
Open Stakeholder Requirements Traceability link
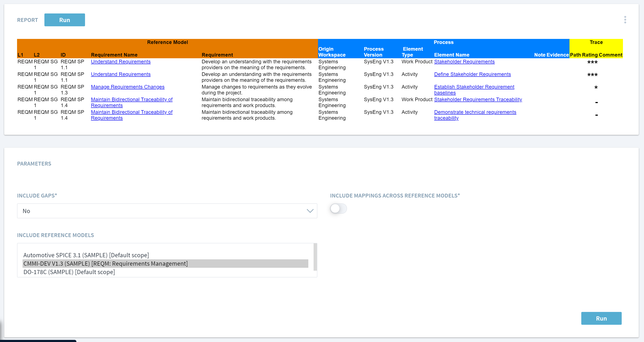478,99
